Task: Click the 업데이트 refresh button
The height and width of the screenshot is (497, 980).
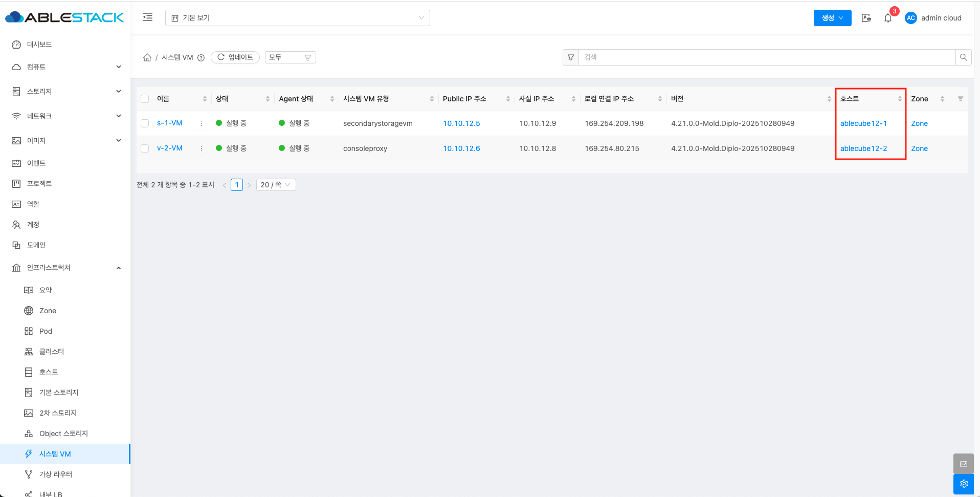Action: tap(235, 57)
